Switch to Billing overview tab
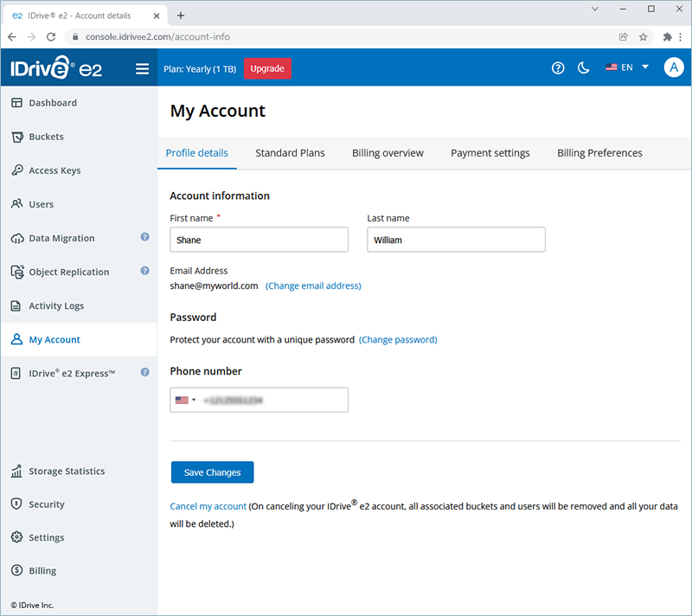Screen dimensions: 692x616 coord(388,152)
